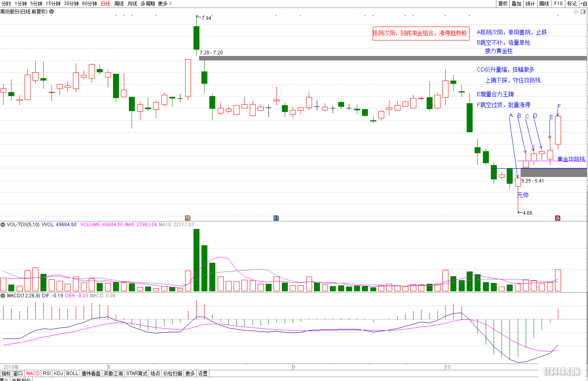Select the RSI indicator tab
Viewport: 588px width, 381px height.
47,373
